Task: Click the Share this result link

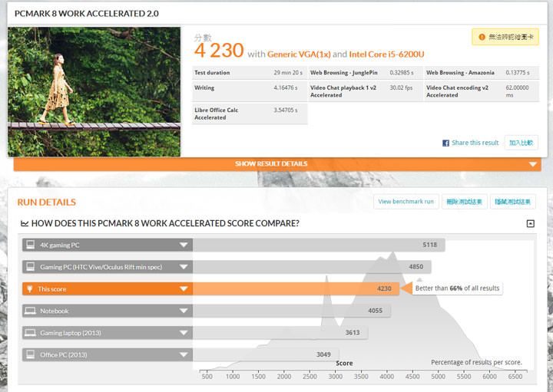Action: [x=475, y=143]
